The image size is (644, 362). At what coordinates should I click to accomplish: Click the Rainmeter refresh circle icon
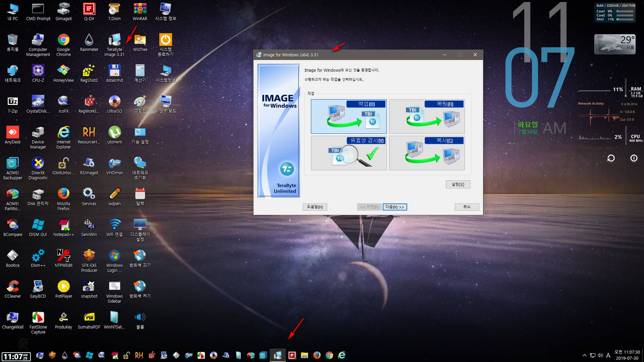(x=611, y=158)
